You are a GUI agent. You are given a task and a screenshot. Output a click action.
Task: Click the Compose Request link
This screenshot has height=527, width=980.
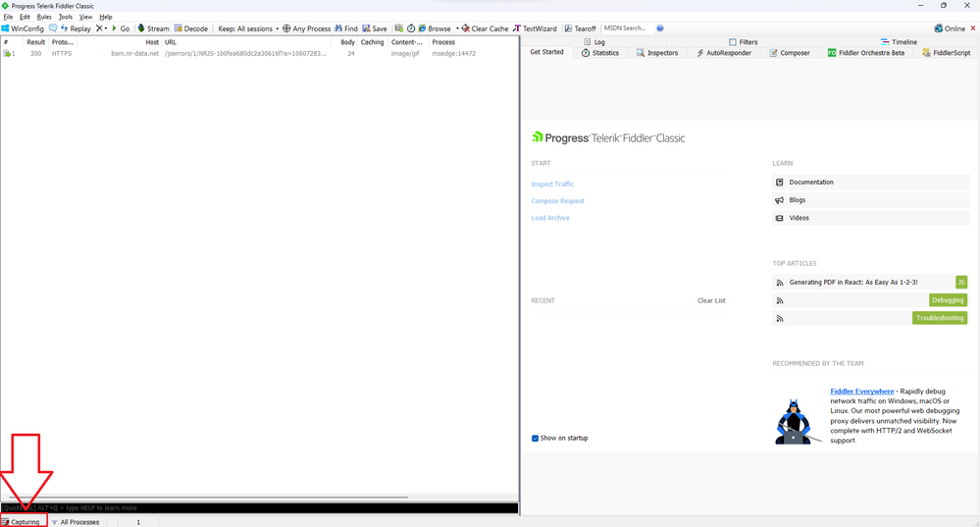(557, 200)
